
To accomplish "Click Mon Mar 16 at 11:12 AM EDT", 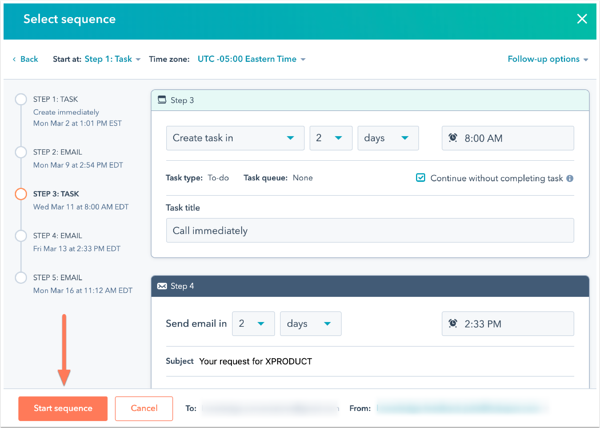I will (x=83, y=290).
